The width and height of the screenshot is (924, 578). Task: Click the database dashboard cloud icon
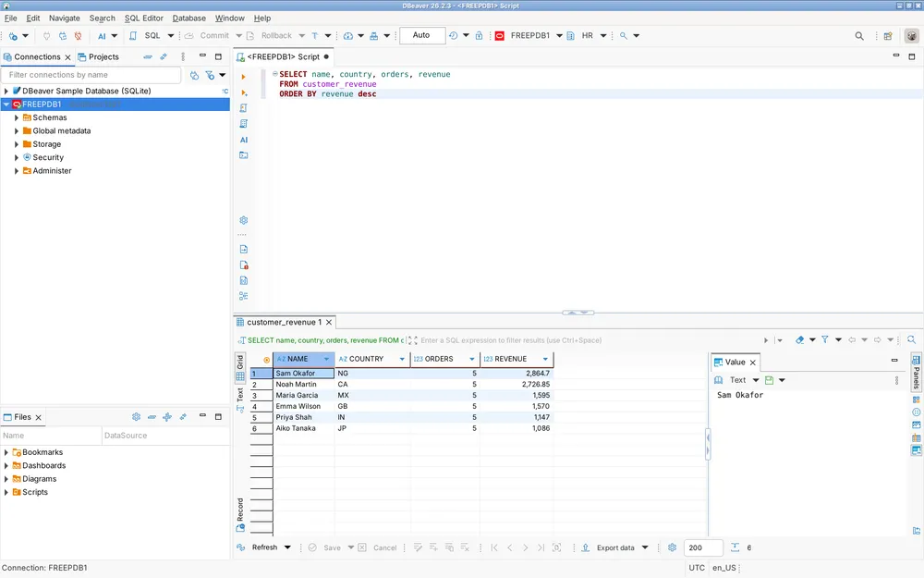click(348, 36)
